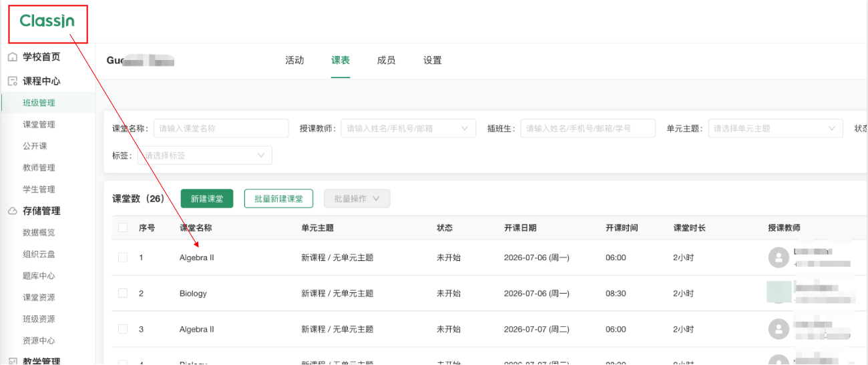This screenshot has height=365, width=868.
Task: Click the 批量新建课堂 button
Action: (278, 199)
